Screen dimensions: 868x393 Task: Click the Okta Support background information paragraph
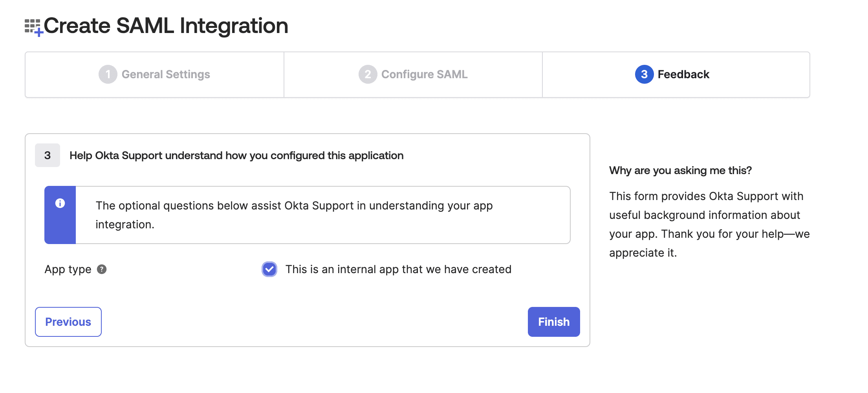(x=709, y=224)
